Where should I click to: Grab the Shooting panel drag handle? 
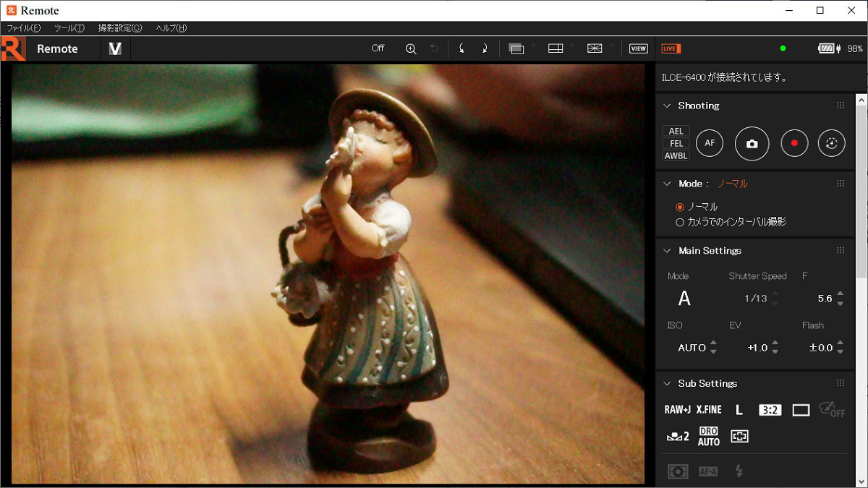[841, 106]
